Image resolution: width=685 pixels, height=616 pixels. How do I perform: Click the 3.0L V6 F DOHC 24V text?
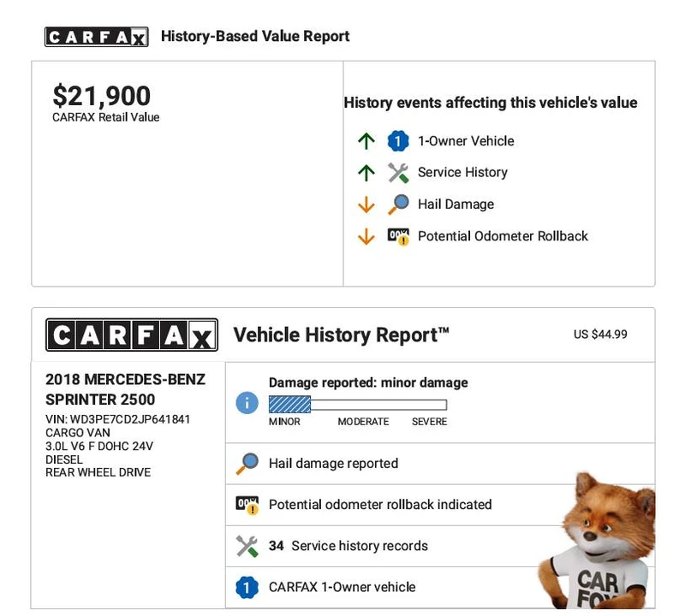pos(99,447)
